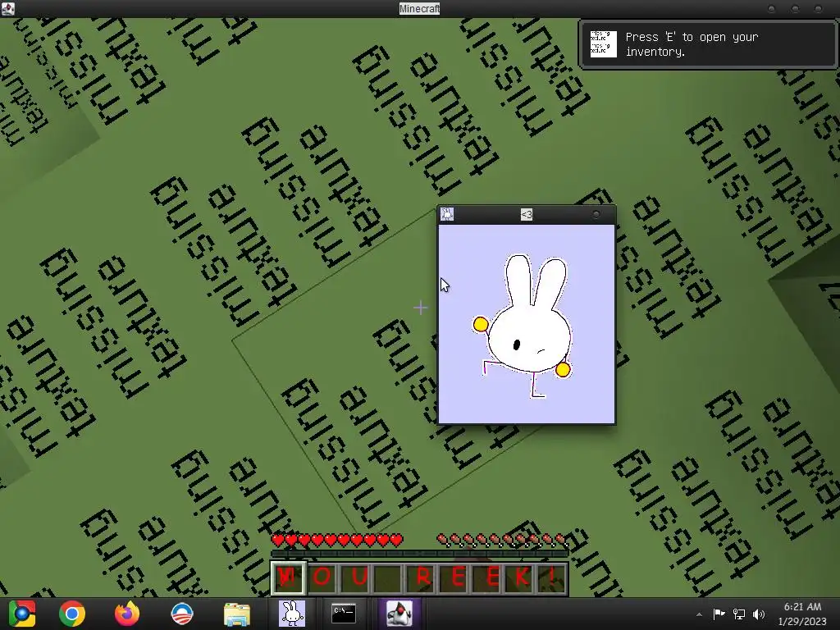Show hidden system tray icons

[x=699, y=614]
